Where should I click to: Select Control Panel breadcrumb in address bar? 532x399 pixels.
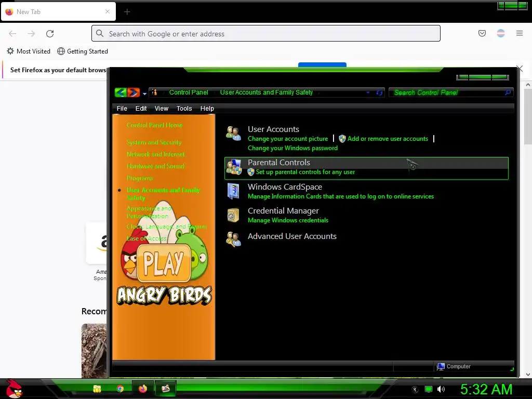click(x=189, y=92)
